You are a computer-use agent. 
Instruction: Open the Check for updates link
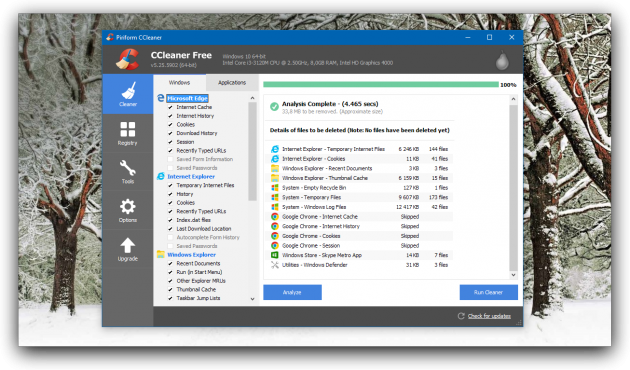[x=489, y=316]
